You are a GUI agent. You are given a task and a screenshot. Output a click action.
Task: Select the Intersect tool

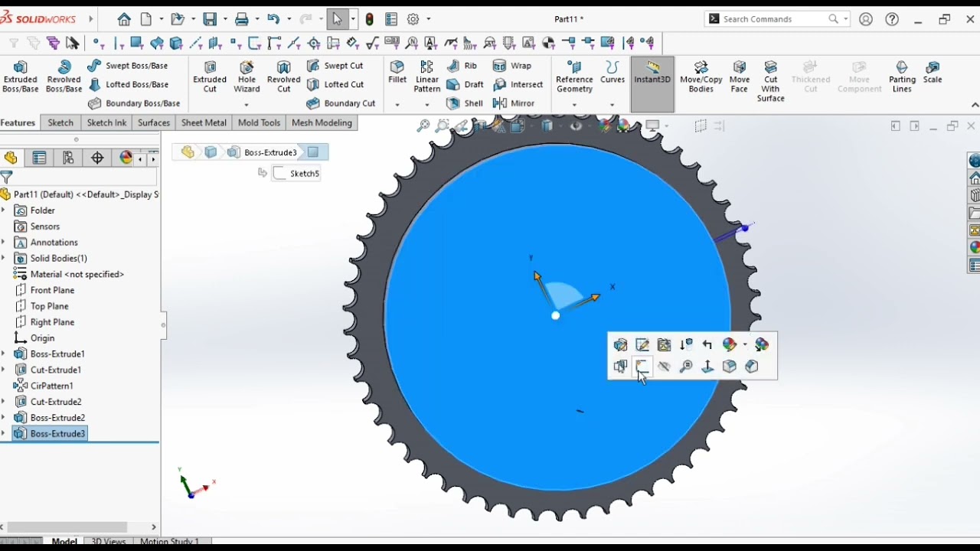[x=518, y=84]
